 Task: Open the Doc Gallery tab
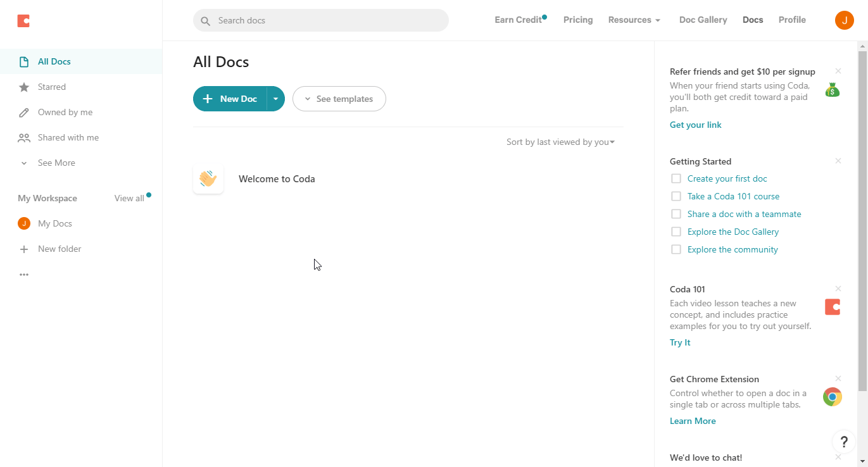click(x=703, y=20)
